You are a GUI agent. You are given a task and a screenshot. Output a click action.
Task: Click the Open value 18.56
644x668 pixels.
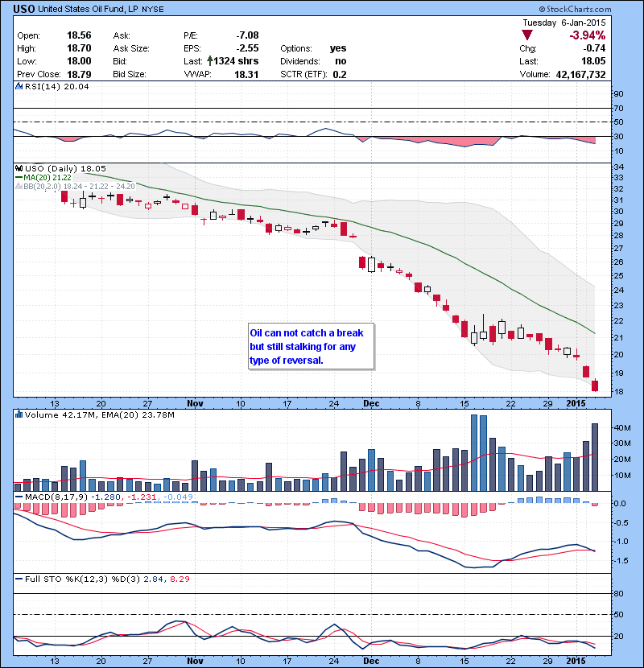pos(79,35)
